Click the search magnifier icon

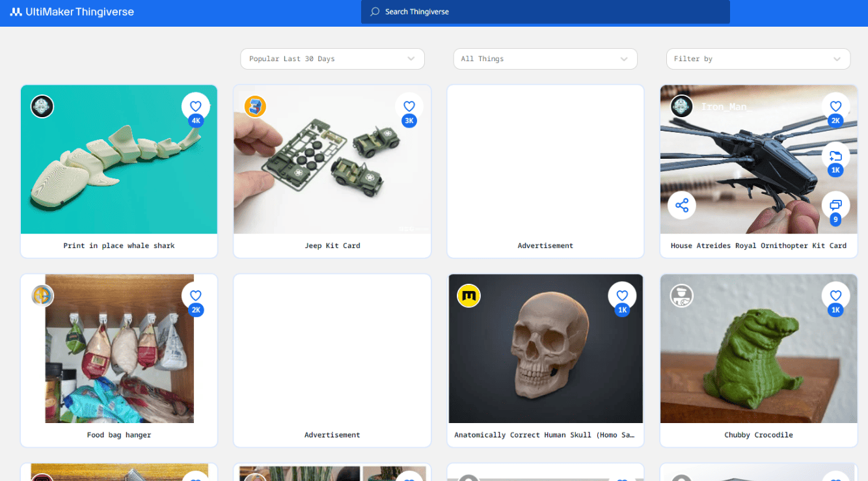[375, 12]
